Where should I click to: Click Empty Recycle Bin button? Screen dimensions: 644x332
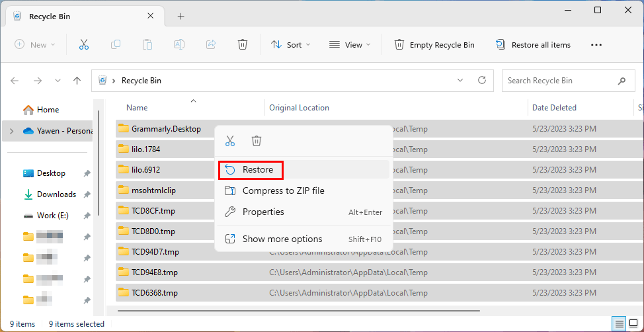(x=434, y=45)
